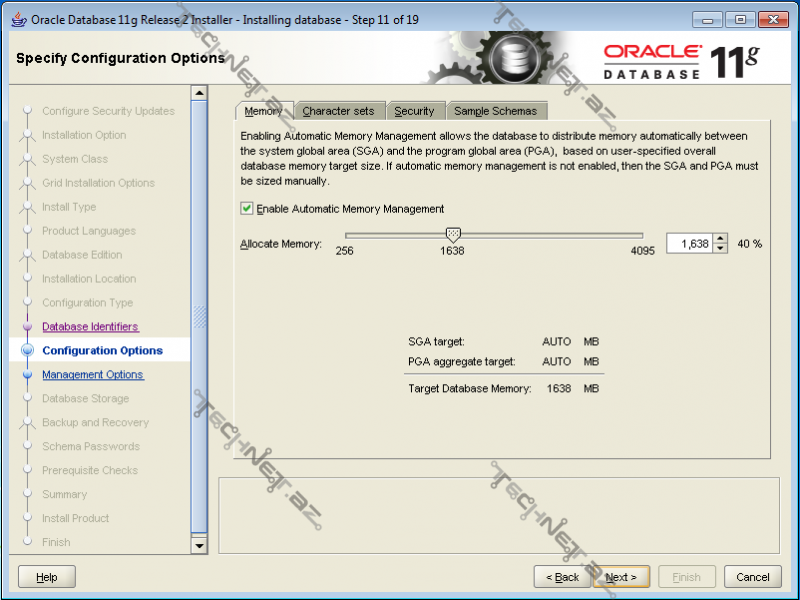Open the Security tab
Image resolution: width=800 pixels, height=600 pixels.
pos(414,111)
